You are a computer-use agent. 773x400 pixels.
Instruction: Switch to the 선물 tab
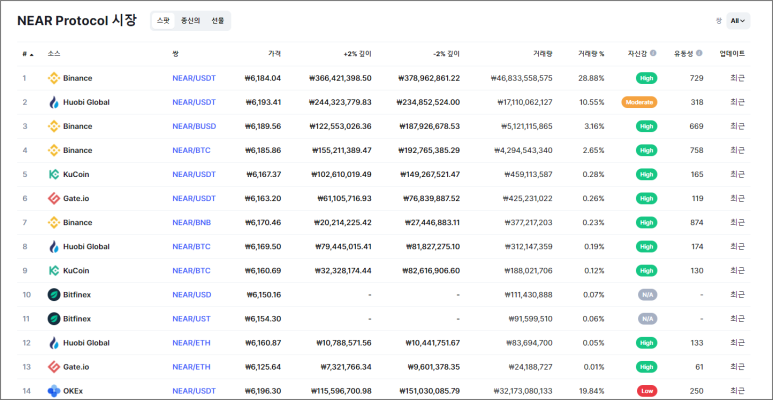click(x=217, y=20)
